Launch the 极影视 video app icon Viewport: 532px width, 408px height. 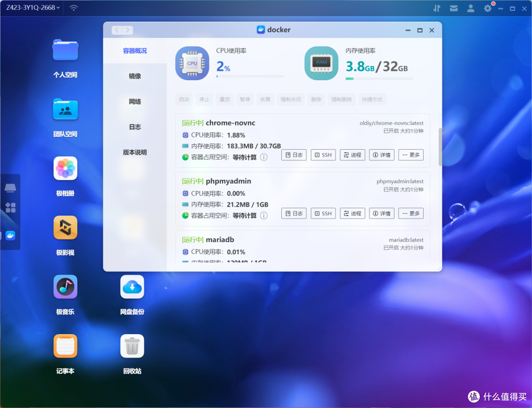coord(66,228)
